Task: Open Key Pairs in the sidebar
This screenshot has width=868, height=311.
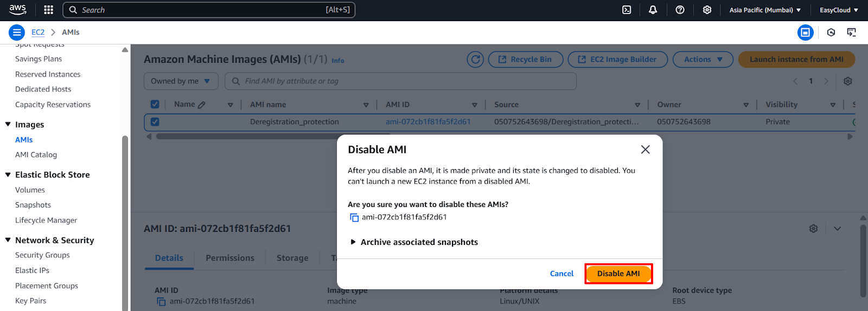Action: (x=30, y=301)
